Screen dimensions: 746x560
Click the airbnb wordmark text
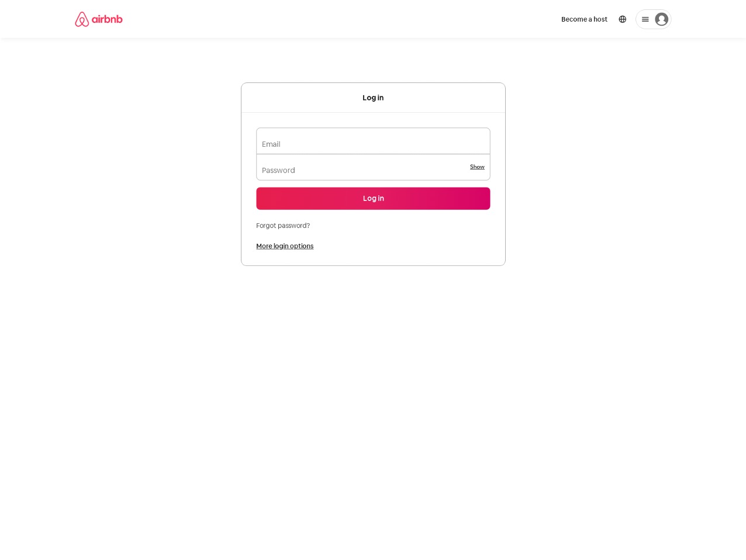(x=107, y=19)
